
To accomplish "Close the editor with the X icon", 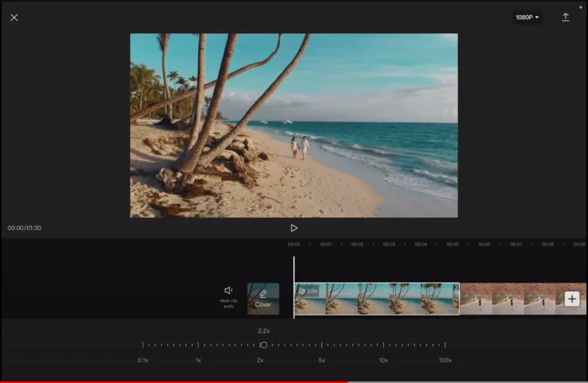I will pos(14,17).
